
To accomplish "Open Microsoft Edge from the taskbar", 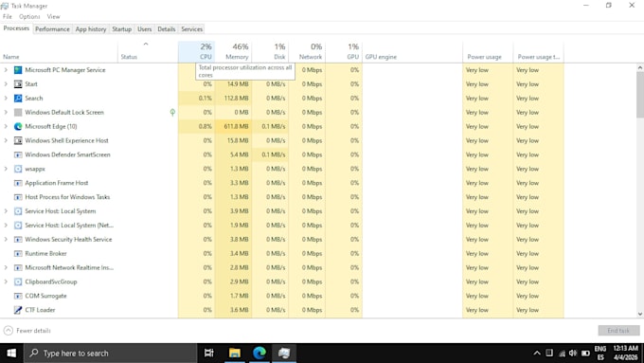I will tap(259, 353).
